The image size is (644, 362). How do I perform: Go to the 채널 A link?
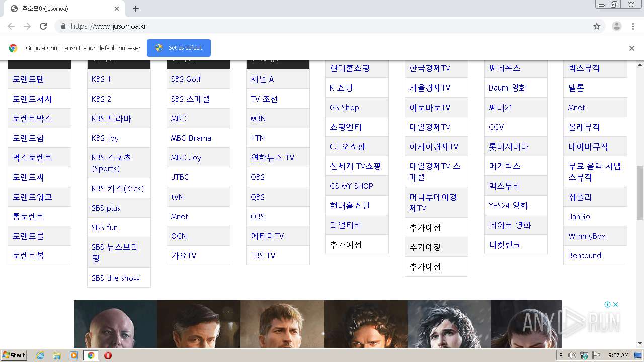coord(262,79)
